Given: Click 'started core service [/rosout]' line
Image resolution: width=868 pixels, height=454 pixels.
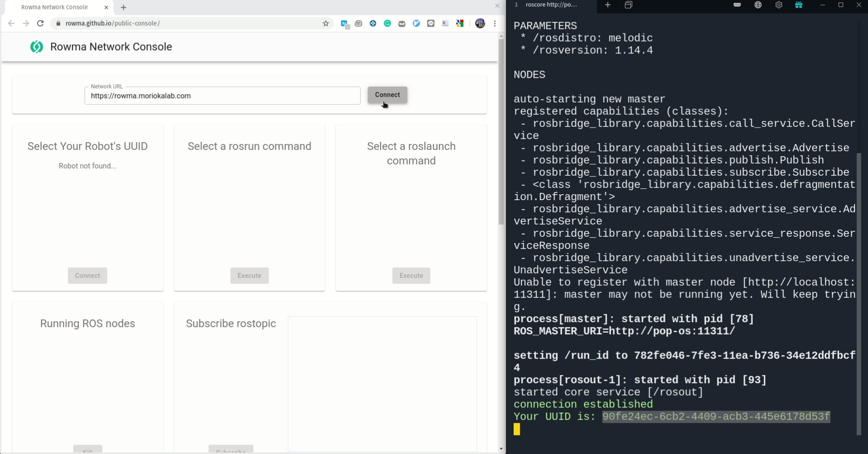Looking at the screenshot, I should point(609,392).
